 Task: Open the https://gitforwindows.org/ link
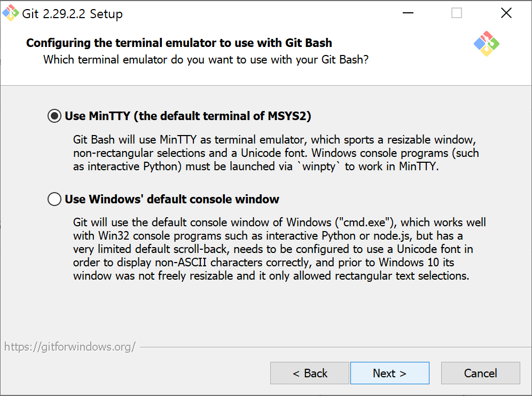pos(70,346)
